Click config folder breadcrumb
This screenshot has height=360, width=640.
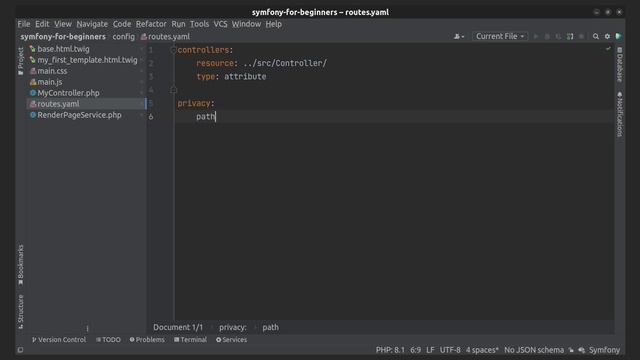click(x=123, y=37)
